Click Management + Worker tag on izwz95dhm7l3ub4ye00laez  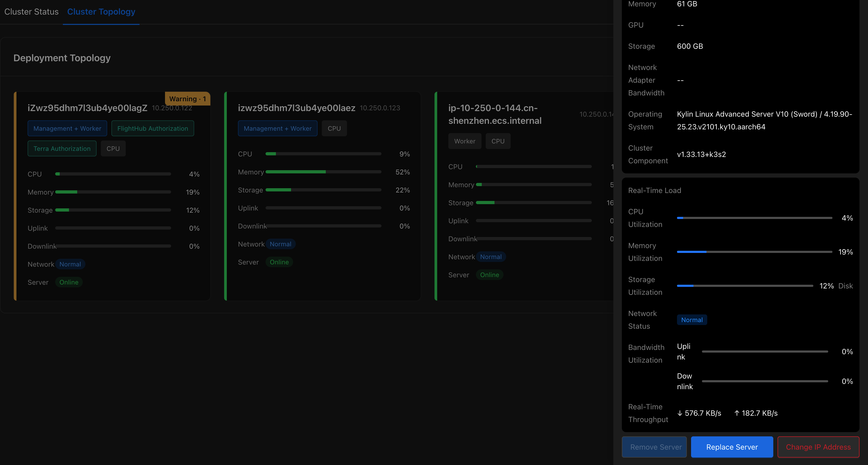[x=278, y=128]
